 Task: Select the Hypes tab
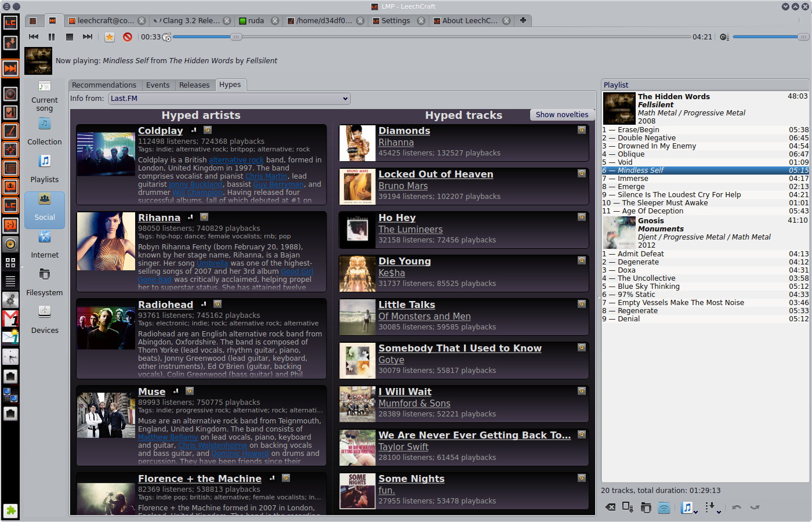pos(230,85)
